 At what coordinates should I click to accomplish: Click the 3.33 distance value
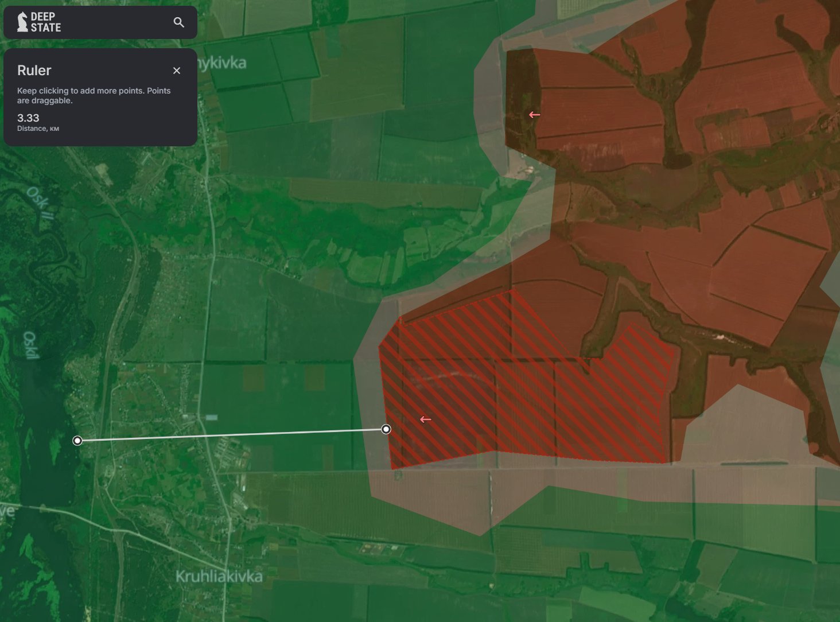[x=28, y=118]
